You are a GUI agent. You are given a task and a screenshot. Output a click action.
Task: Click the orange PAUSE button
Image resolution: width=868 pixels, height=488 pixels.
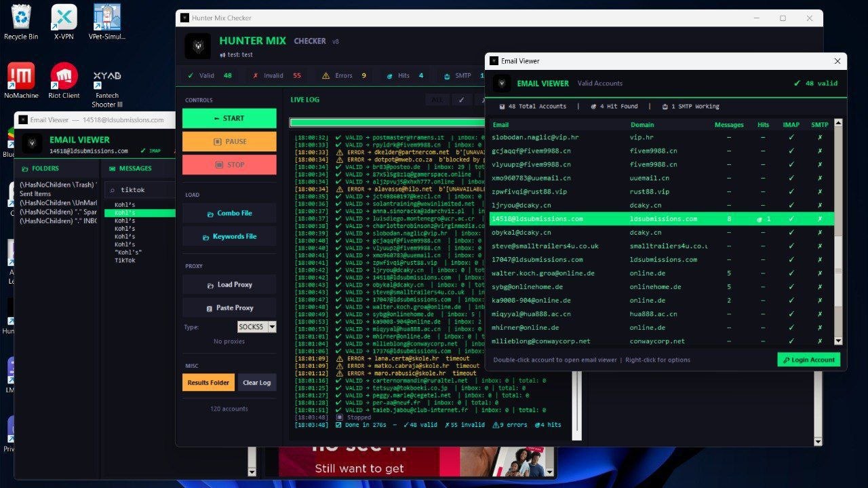[229, 141]
